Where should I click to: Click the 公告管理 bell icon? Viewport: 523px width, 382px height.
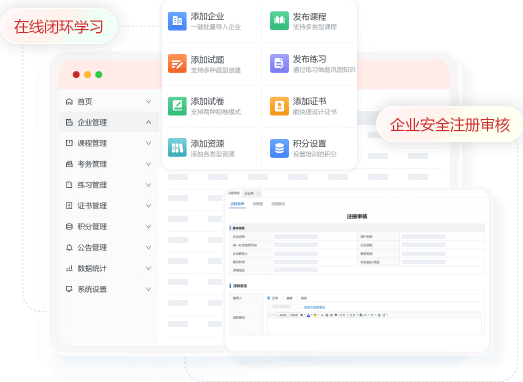tap(69, 247)
